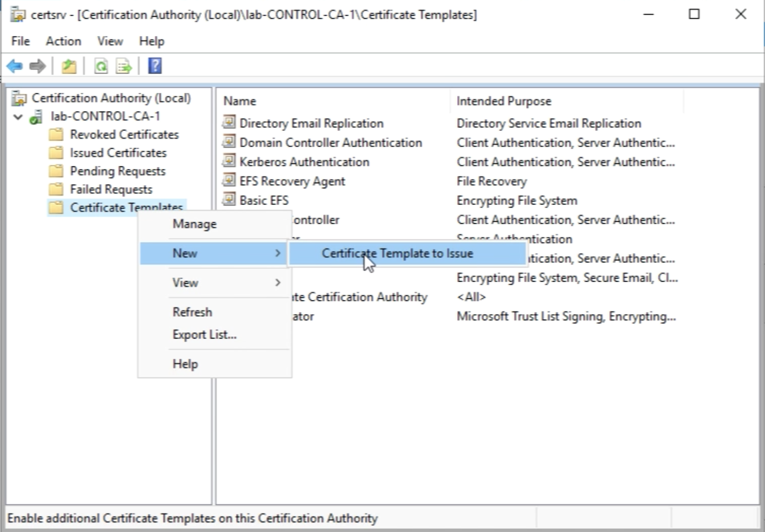
Task: Click the Refresh toolbar icon
Action: 101,66
